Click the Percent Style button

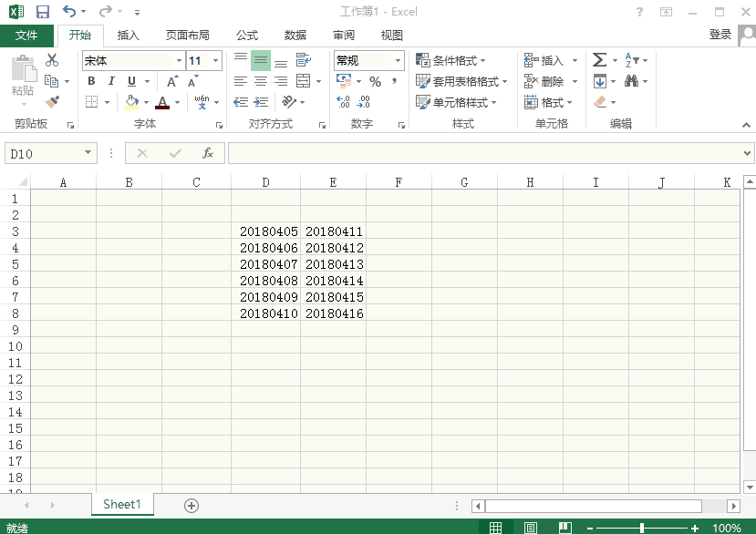375,81
